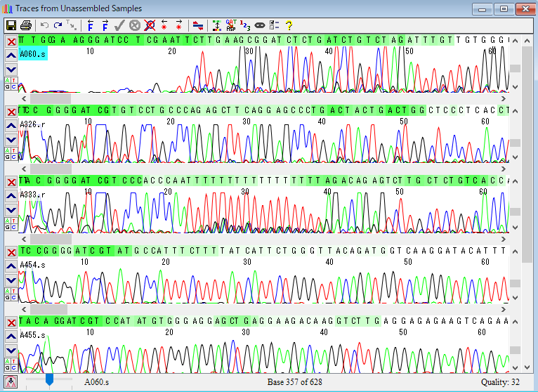Open help with yellow question mark

pos(289,25)
